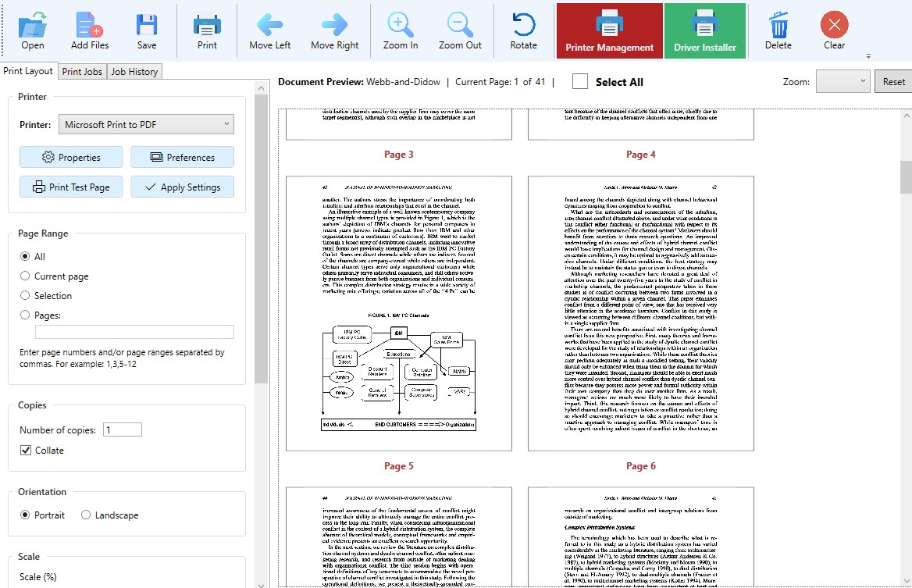Viewport: 912px width, 588px height.
Task: Open a document with the Open icon
Action: (31, 30)
